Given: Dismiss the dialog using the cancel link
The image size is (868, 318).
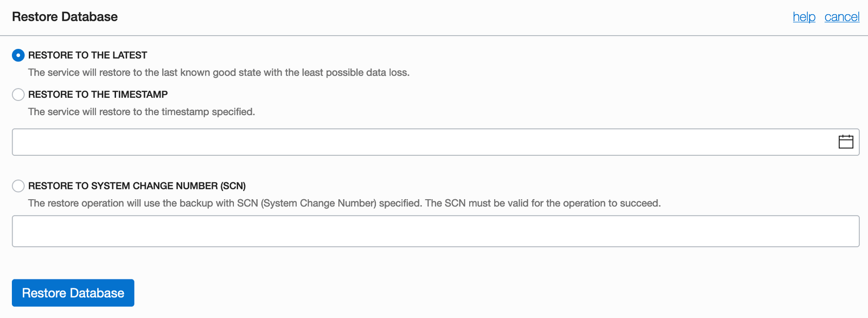Looking at the screenshot, I should [841, 17].
